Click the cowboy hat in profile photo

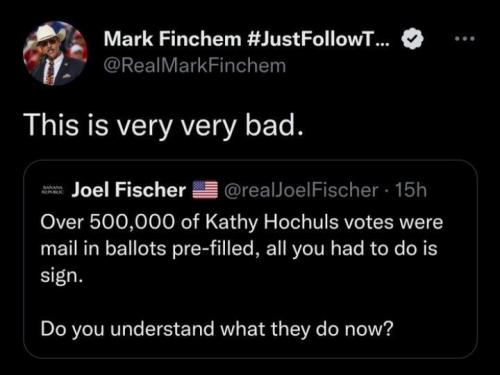[50, 33]
